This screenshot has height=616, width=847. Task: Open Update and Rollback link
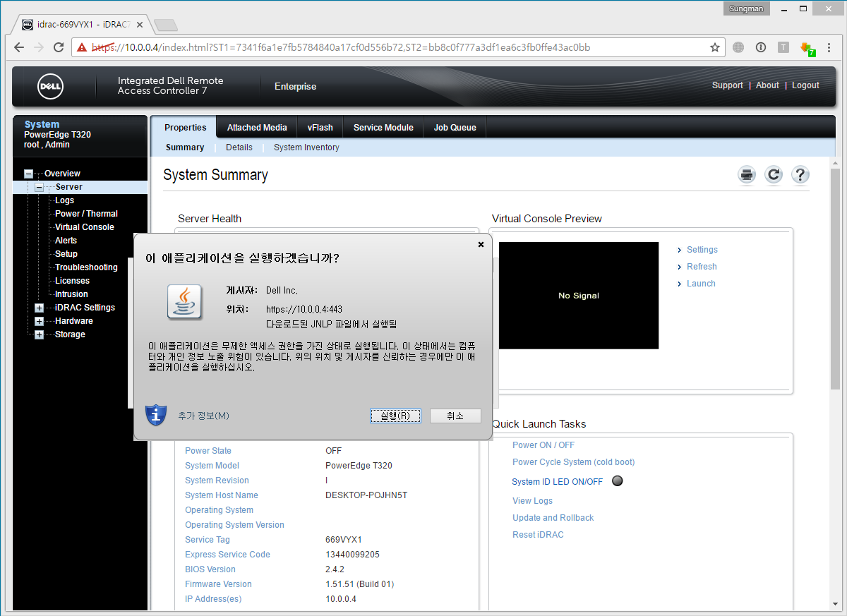pyautogui.click(x=553, y=518)
